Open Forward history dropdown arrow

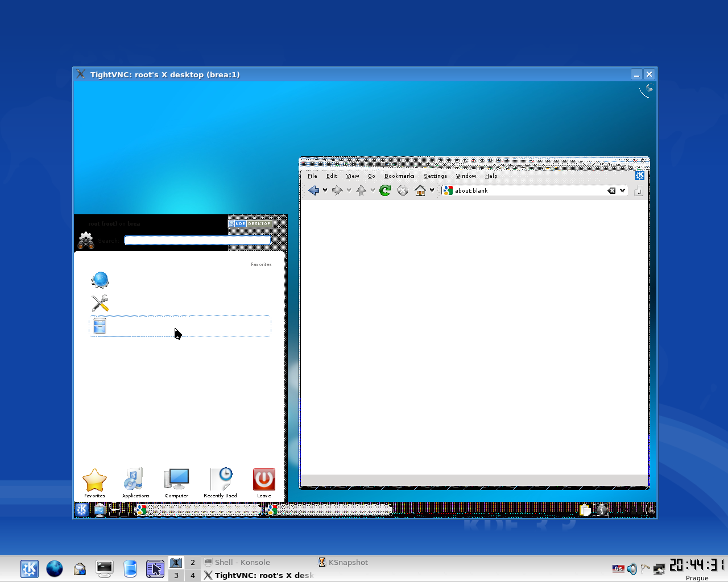[349, 190]
